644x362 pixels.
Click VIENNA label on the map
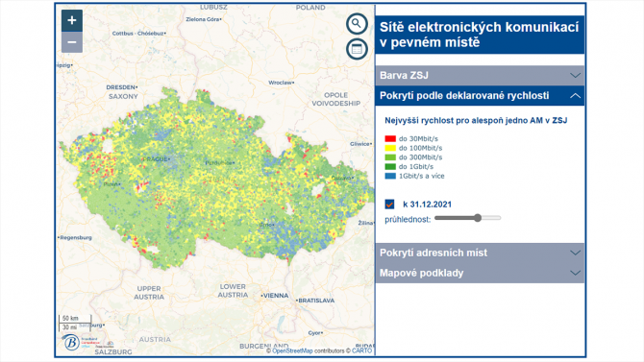coord(275,296)
